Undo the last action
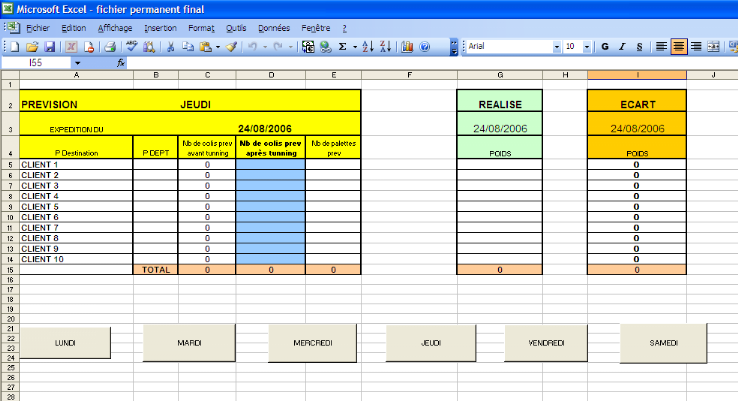 253,47
